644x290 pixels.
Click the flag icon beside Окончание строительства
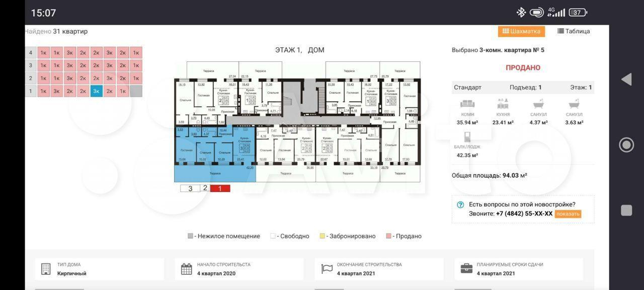[327, 269]
